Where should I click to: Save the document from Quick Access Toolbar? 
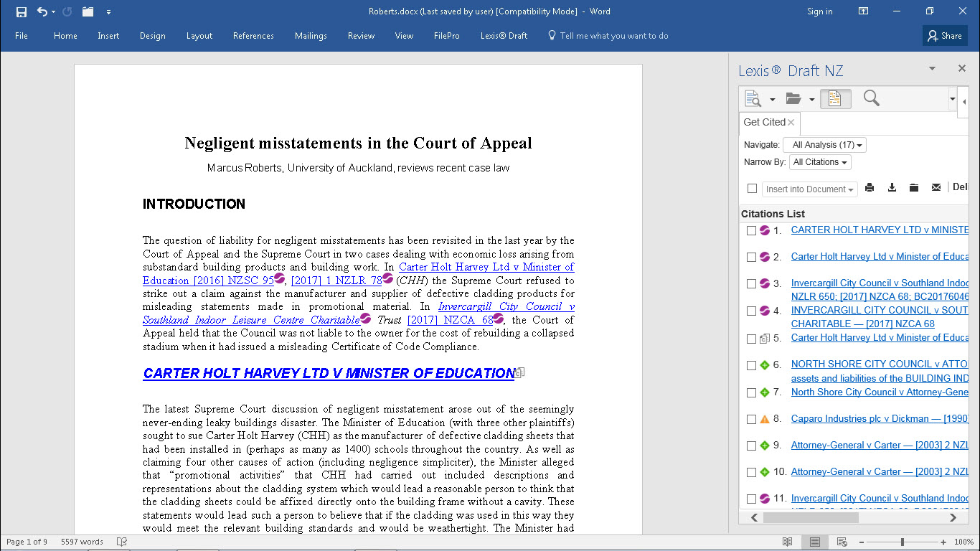tap(22, 11)
